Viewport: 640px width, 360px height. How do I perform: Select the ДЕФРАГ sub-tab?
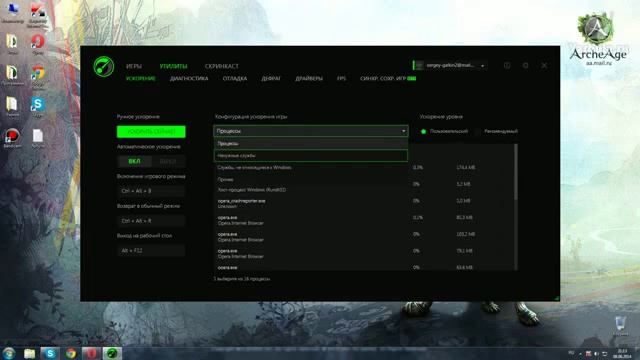(271, 78)
